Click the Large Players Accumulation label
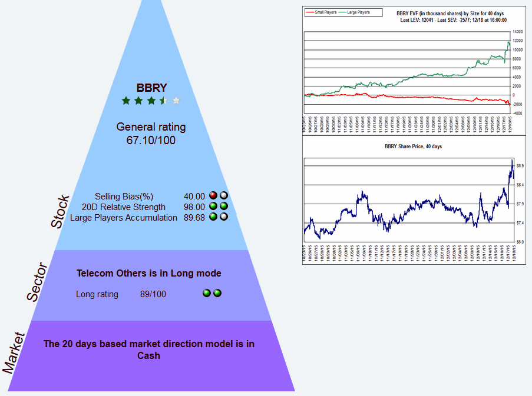Viewport: 532px width, 396px height. pos(124,218)
